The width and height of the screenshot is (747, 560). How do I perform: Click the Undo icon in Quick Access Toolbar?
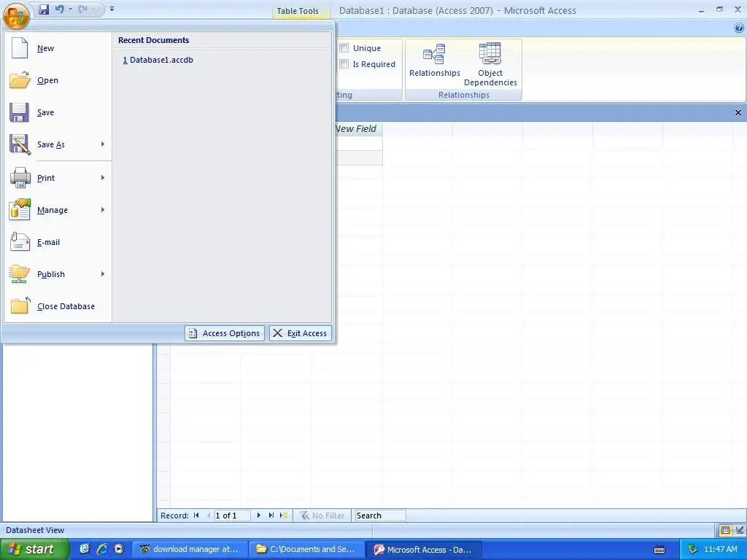point(60,9)
